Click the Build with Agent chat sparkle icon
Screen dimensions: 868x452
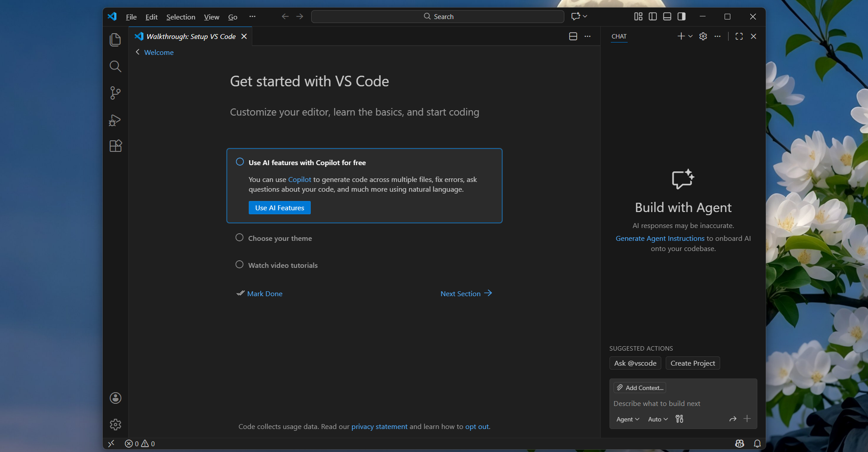pos(683,179)
